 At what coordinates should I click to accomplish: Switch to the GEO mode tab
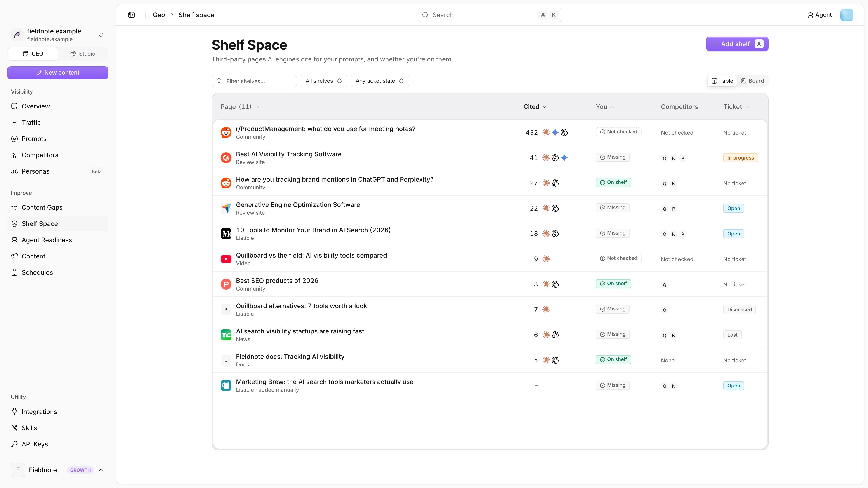tap(33, 54)
